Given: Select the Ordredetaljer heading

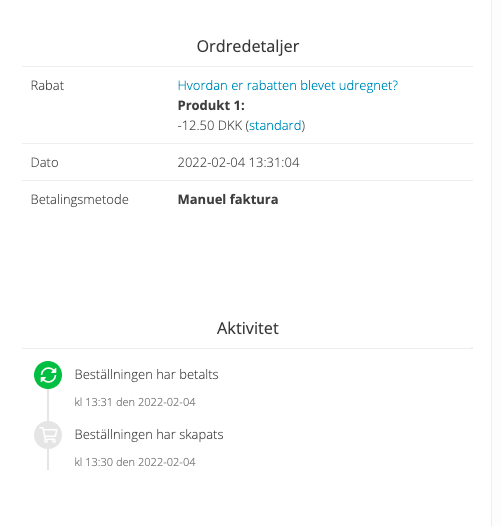Looking at the screenshot, I should coord(248,46).
